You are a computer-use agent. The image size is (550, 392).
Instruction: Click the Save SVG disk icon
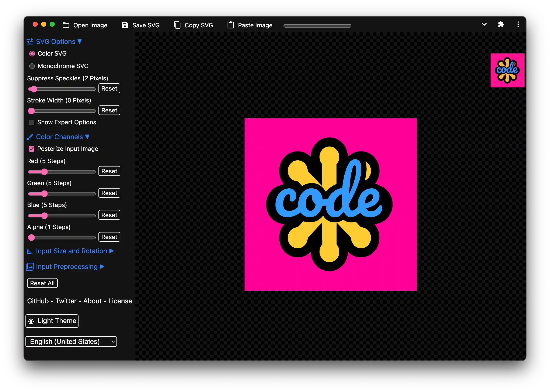click(x=125, y=25)
